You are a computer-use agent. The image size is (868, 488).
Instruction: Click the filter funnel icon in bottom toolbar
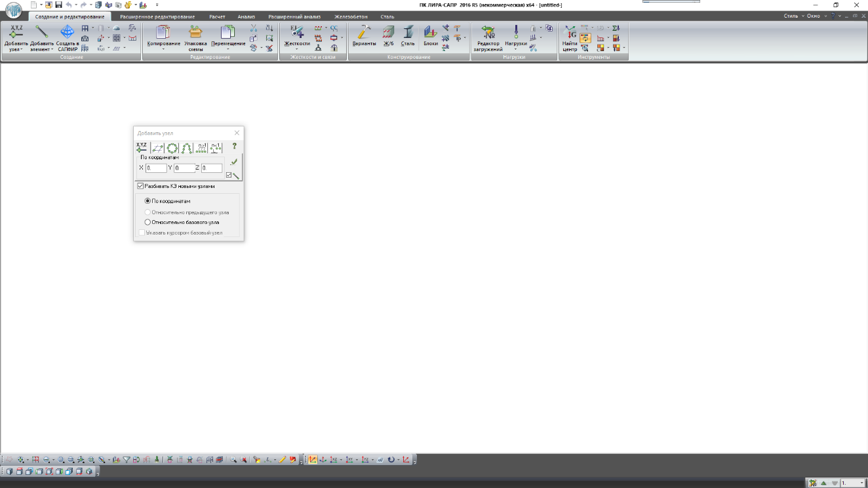[127, 460]
